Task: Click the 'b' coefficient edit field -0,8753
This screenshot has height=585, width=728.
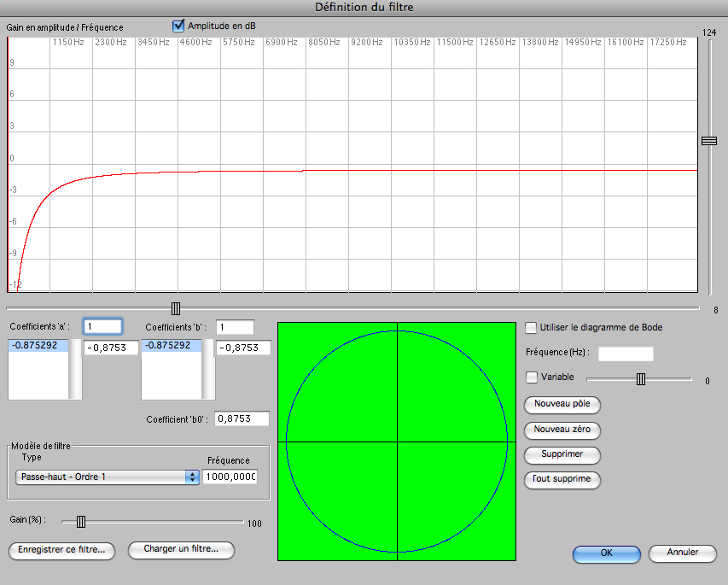Action: (243, 348)
